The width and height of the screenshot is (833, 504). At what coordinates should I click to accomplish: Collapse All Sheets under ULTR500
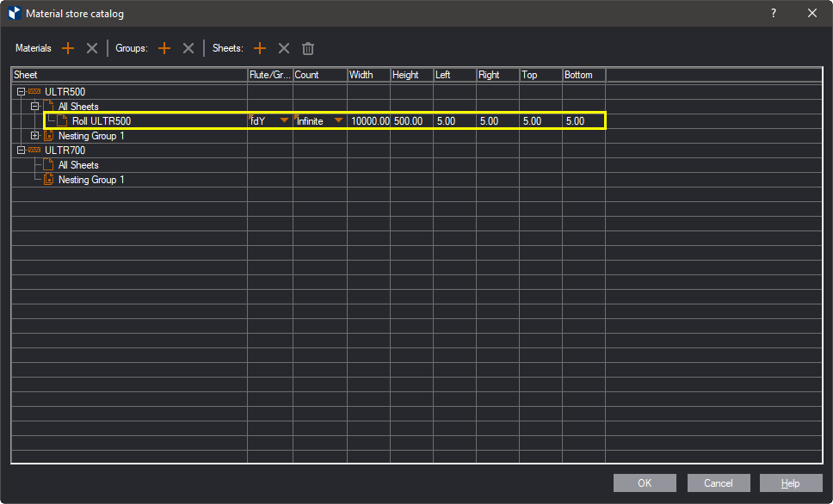[x=35, y=107]
